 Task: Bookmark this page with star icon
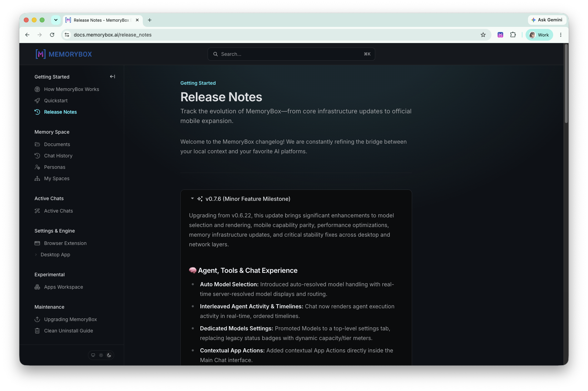coord(483,35)
